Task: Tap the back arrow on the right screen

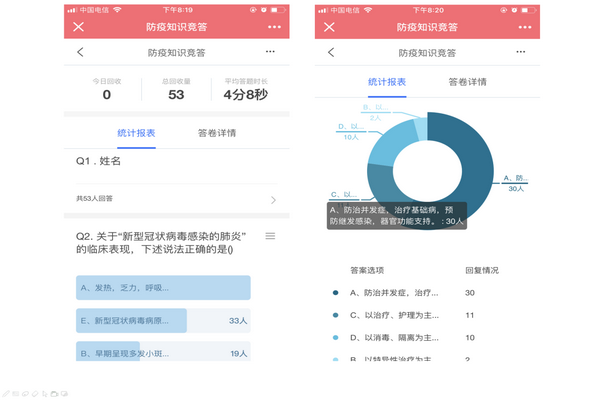Action: click(330, 52)
